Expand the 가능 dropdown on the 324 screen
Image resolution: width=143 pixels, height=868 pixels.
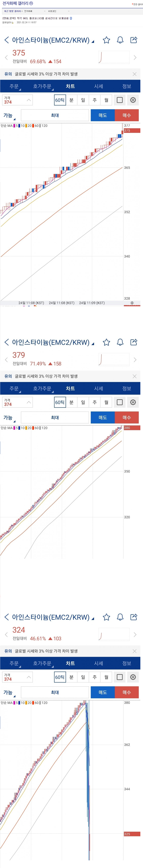coord(9,693)
